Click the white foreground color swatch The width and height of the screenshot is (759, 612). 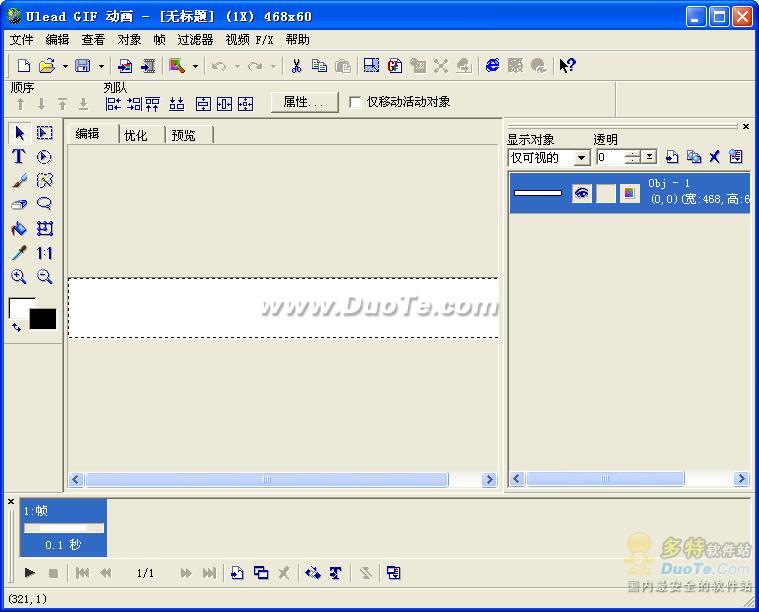(x=19, y=307)
